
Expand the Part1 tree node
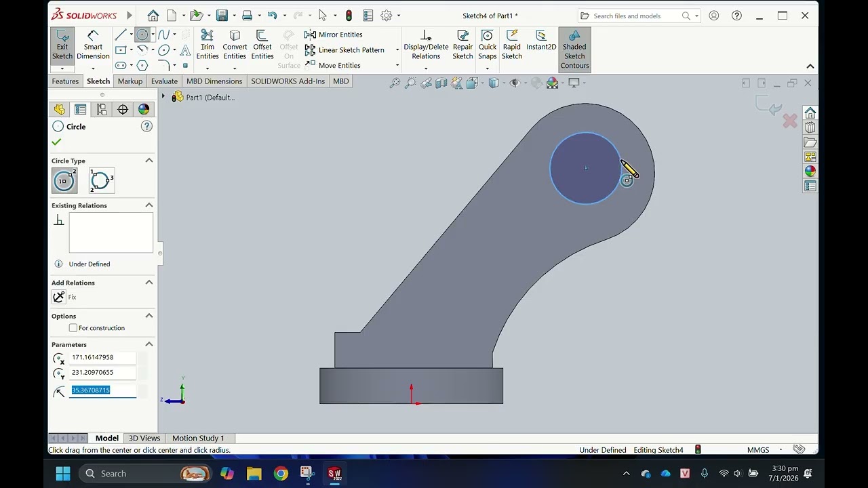coord(163,97)
